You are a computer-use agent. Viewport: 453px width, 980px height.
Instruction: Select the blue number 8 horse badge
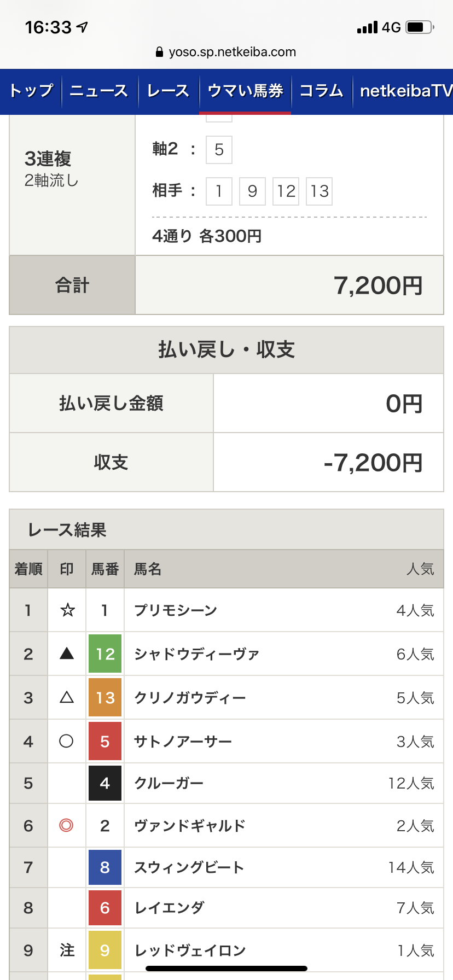(105, 867)
